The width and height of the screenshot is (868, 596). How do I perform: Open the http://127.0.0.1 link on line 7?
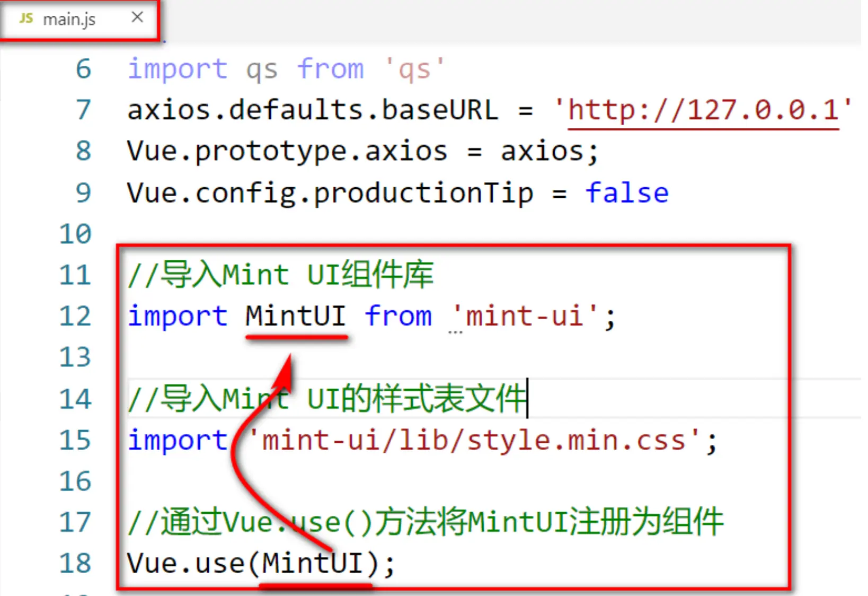[x=703, y=110]
